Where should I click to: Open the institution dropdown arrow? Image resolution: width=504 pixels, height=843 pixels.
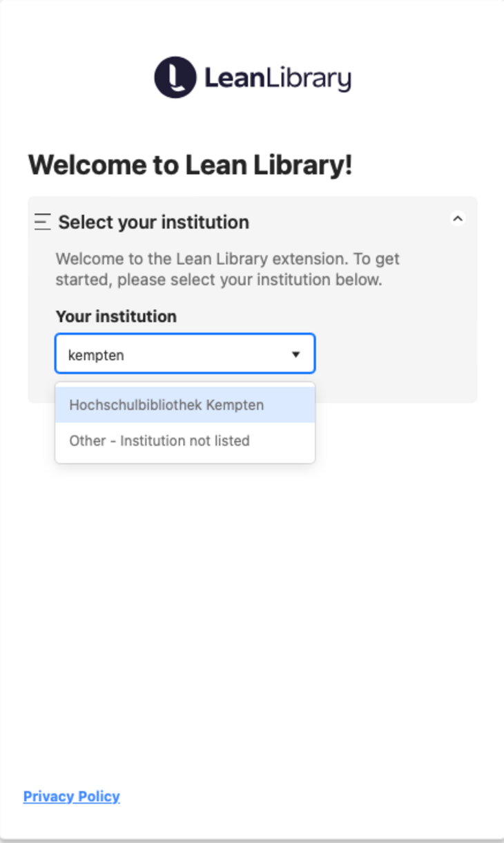click(x=295, y=354)
